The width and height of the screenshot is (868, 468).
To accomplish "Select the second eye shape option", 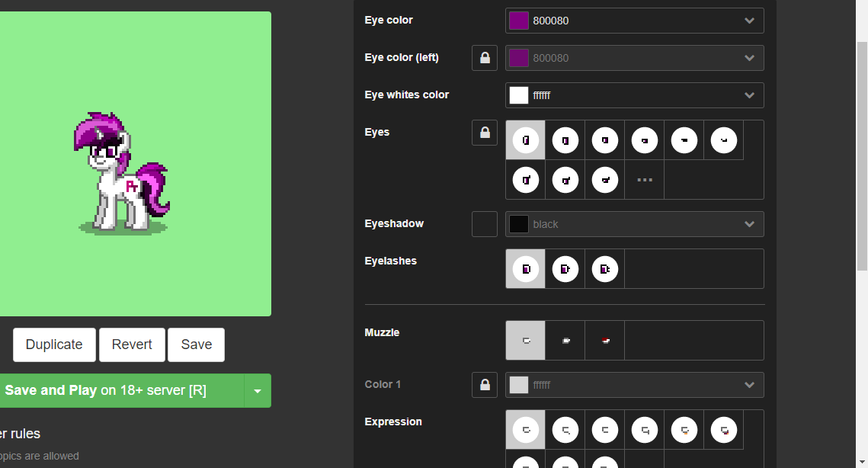I will coord(565,140).
